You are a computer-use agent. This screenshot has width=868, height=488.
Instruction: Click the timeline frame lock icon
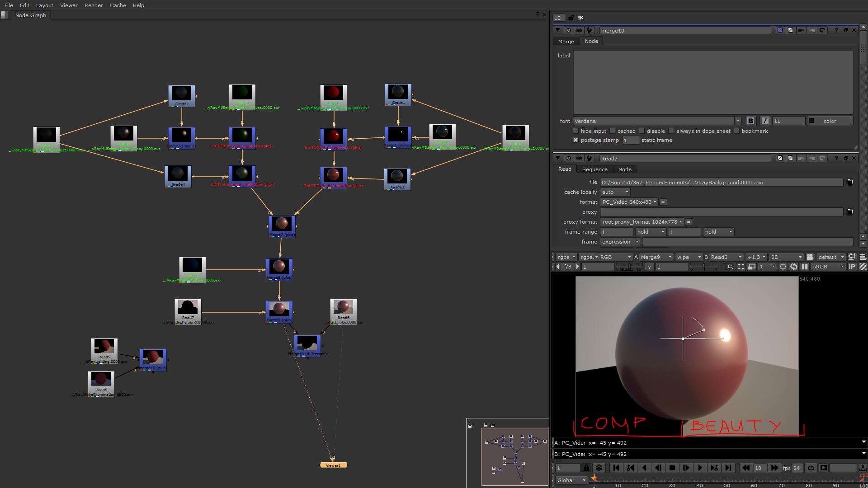click(586, 468)
